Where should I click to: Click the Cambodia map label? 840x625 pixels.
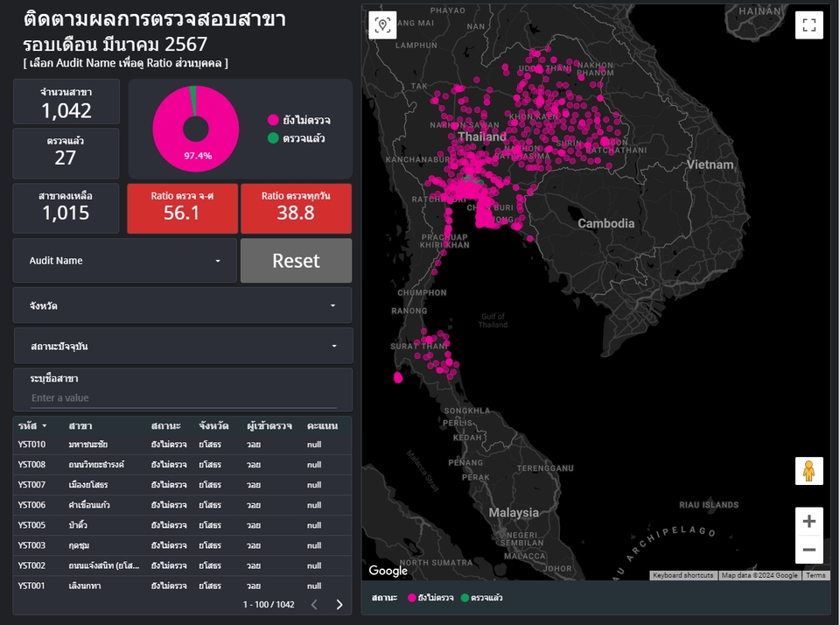coord(605,223)
